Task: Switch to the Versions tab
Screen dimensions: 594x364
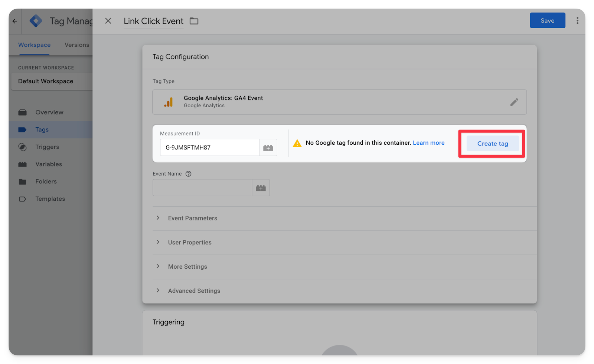Action: (76, 45)
